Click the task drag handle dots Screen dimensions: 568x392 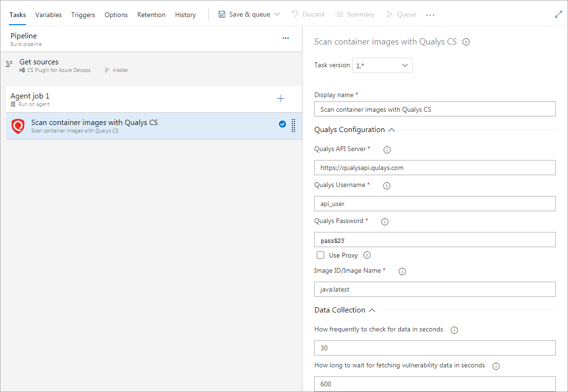click(293, 125)
